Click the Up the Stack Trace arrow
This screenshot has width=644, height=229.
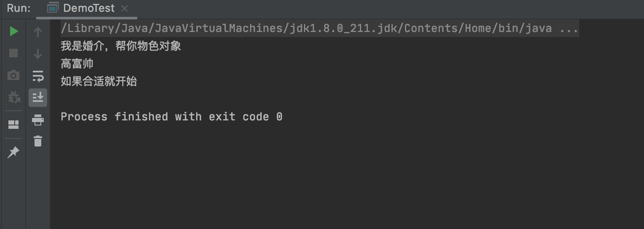38,32
